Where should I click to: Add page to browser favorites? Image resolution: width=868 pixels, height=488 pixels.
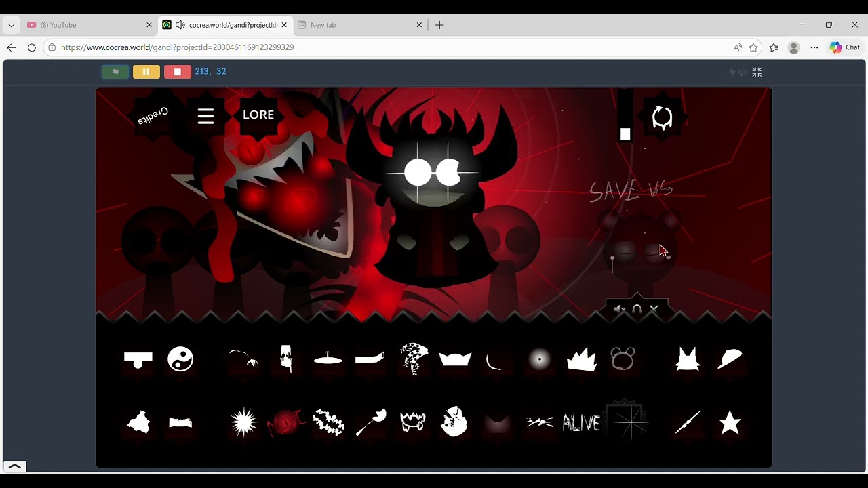pos(753,47)
